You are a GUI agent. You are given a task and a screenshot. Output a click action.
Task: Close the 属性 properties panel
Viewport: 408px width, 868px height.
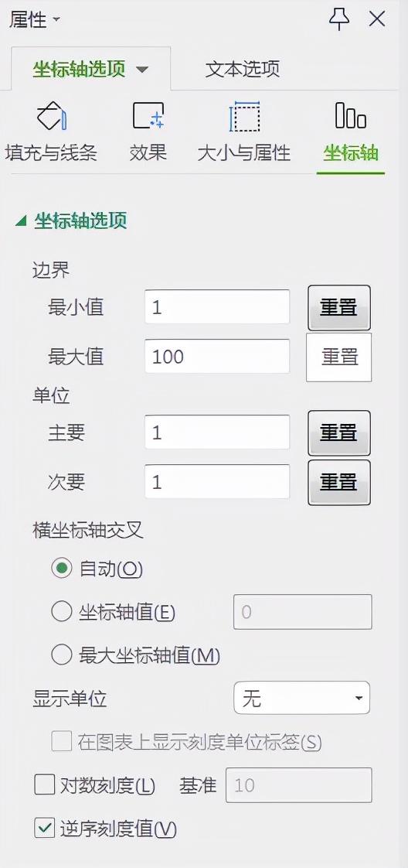pyautogui.click(x=377, y=19)
